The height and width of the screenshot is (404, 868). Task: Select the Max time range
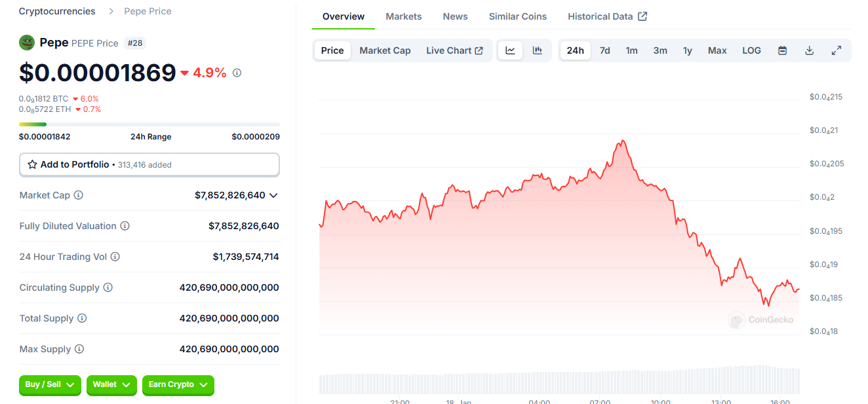click(x=717, y=50)
